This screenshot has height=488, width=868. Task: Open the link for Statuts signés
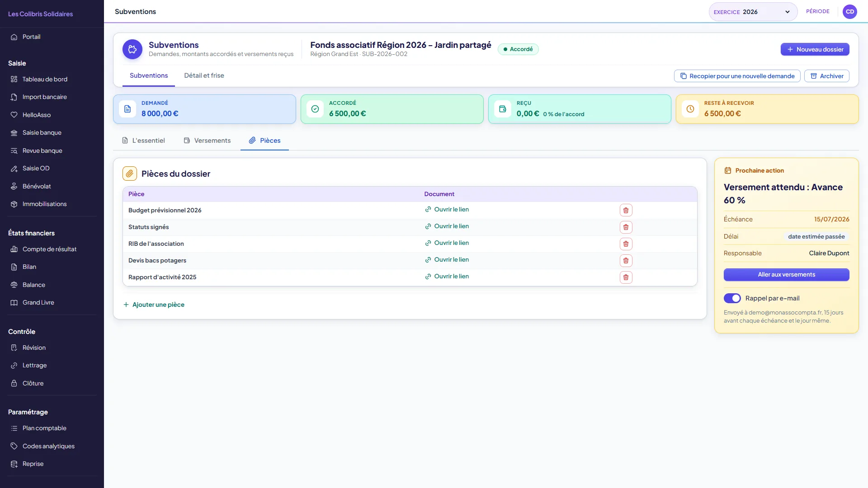[x=447, y=226]
